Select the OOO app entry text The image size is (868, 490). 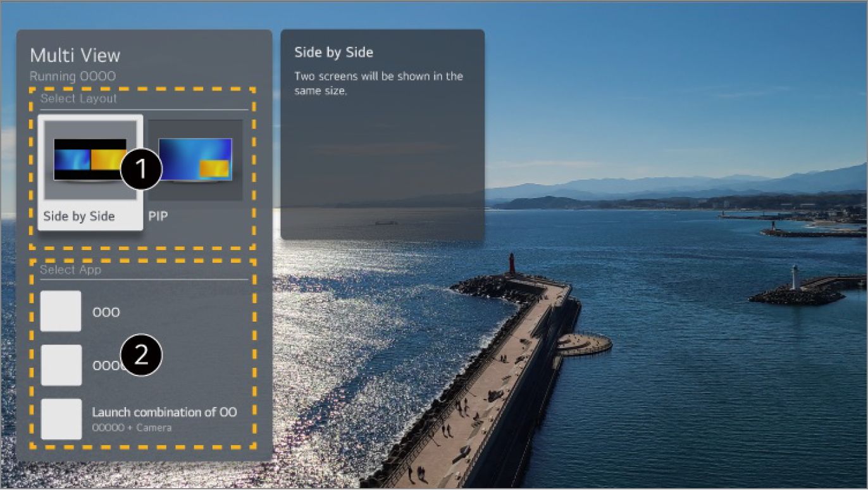pyautogui.click(x=106, y=312)
